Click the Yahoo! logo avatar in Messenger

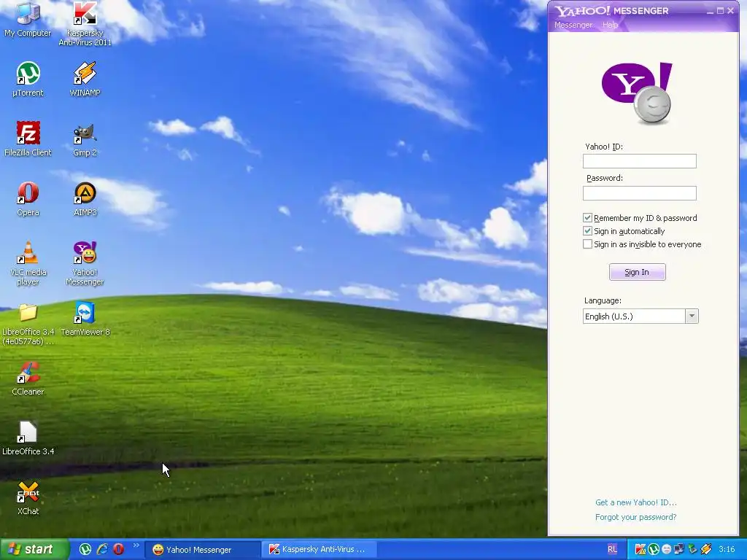[638, 93]
